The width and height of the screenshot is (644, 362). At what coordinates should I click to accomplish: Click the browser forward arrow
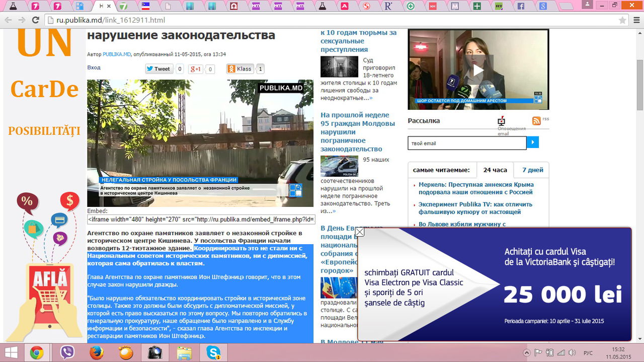22,20
